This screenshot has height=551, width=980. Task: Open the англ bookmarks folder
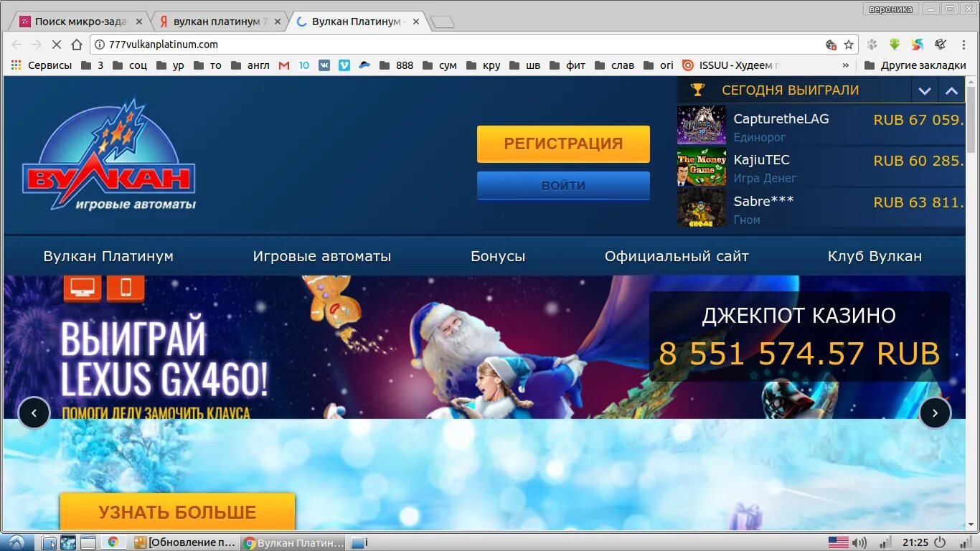point(250,65)
